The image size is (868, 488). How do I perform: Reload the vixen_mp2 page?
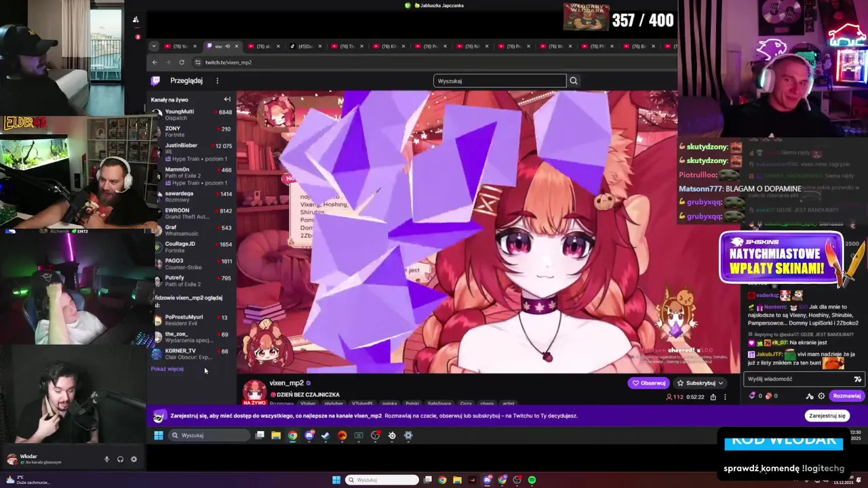point(182,62)
